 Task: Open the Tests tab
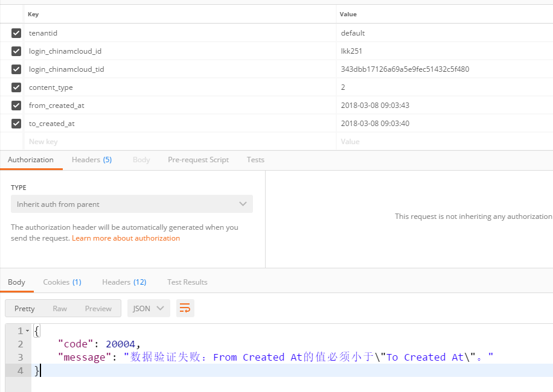(255, 160)
